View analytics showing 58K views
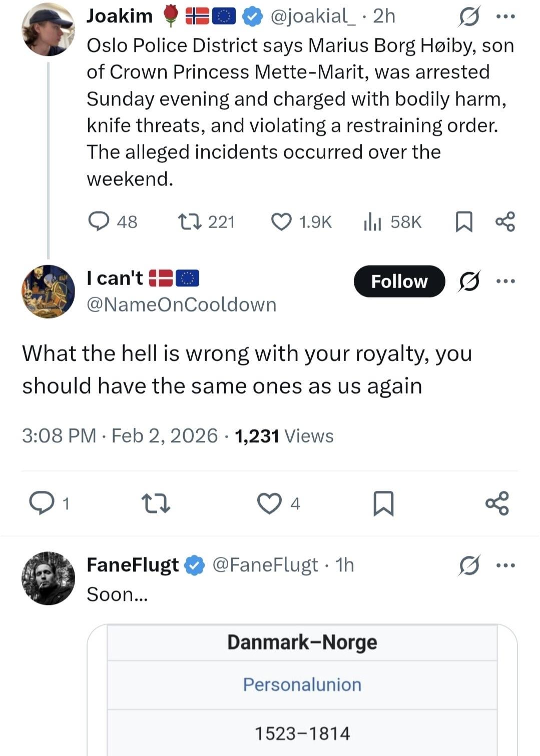540x756 pixels. (373, 221)
